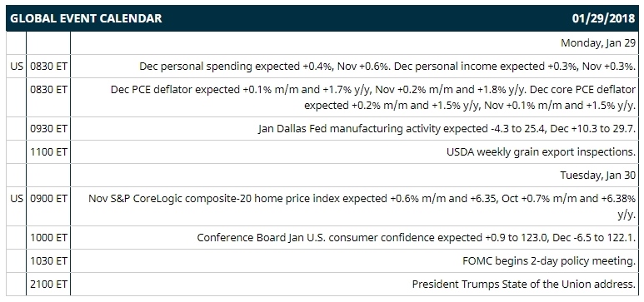Click the Dec PCE deflator event description
This screenshot has width=644, height=302.
[373, 97]
